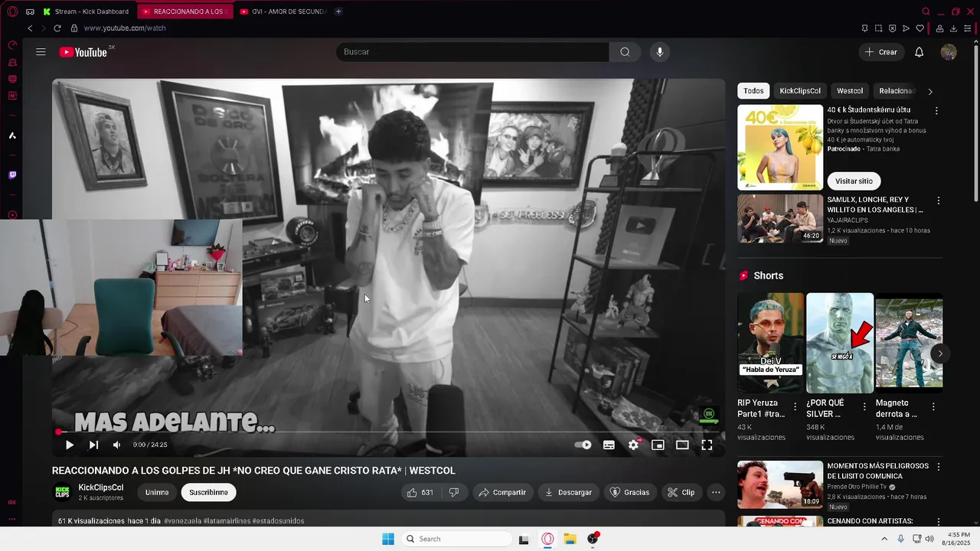980x551 pixels.
Task: Open YouTube notifications bell
Action: (920, 52)
